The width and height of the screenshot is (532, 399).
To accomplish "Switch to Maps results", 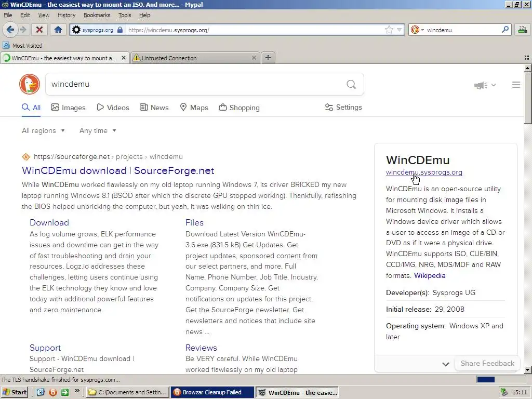I will pyautogui.click(x=194, y=108).
